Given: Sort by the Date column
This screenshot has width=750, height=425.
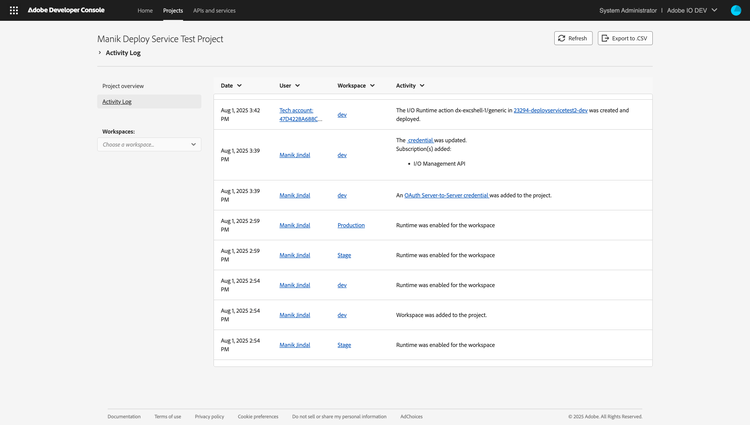Looking at the screenshot, I should tap(231, 86).
